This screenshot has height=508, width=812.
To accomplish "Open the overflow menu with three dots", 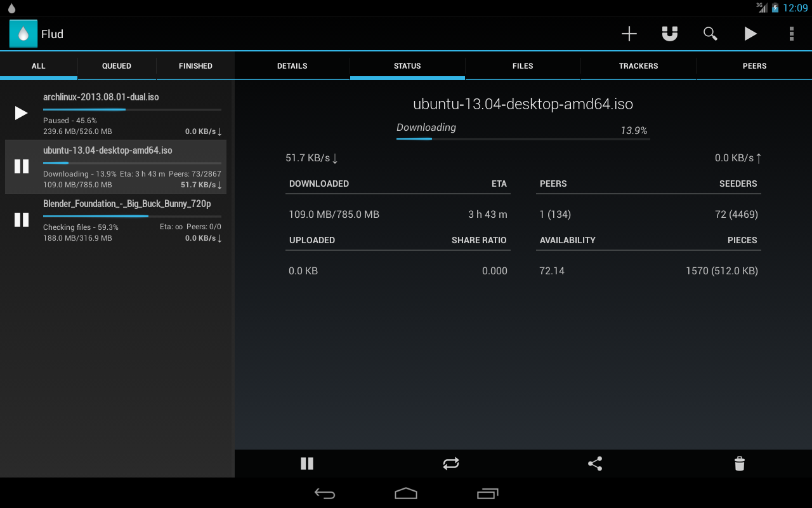I will (x=791, y=34).
